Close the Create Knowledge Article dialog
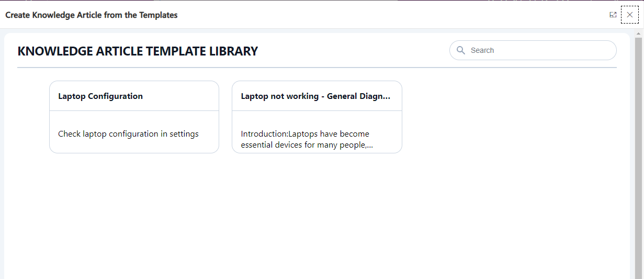 pyautogui.click(x=630, y=15)
